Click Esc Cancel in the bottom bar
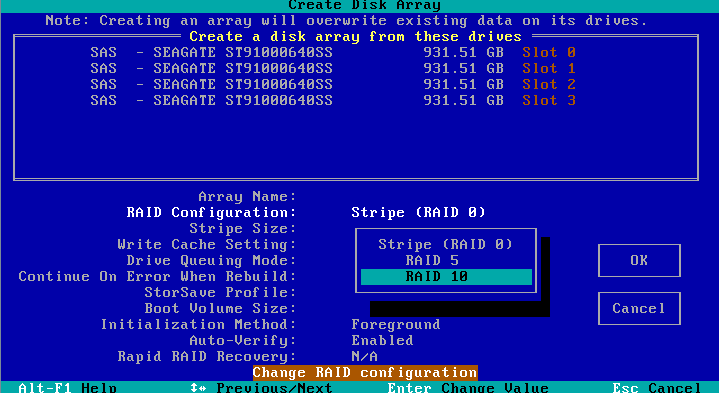Screen dimensions: 719x393 [x=657, y=388]
